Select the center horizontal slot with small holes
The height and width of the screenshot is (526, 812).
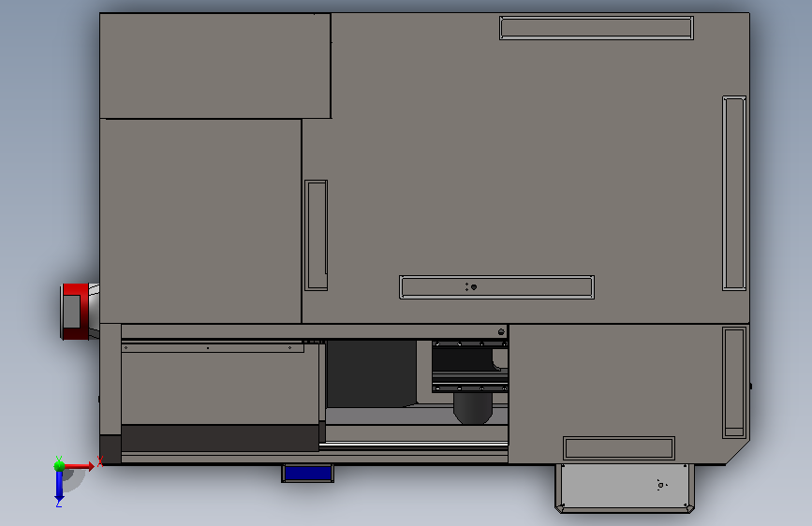click(496, 287)
